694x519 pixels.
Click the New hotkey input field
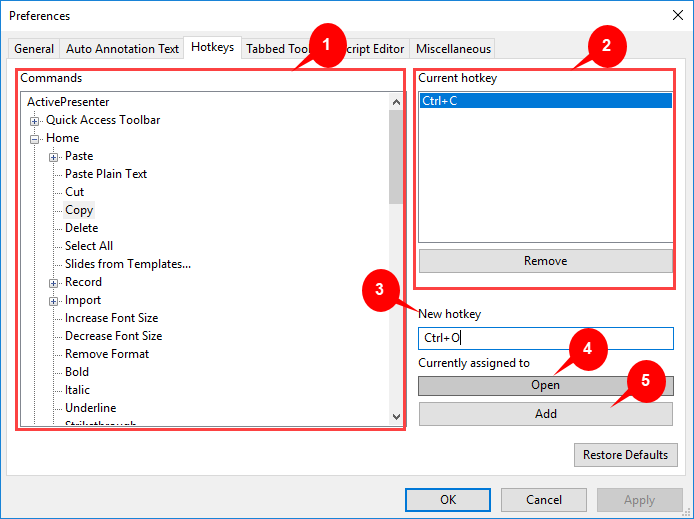546,338
